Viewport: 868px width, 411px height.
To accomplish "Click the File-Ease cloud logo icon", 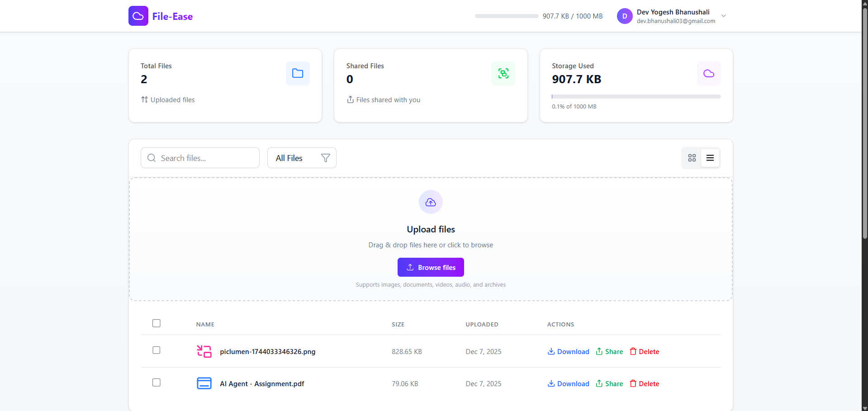I will tap(138, 16).
